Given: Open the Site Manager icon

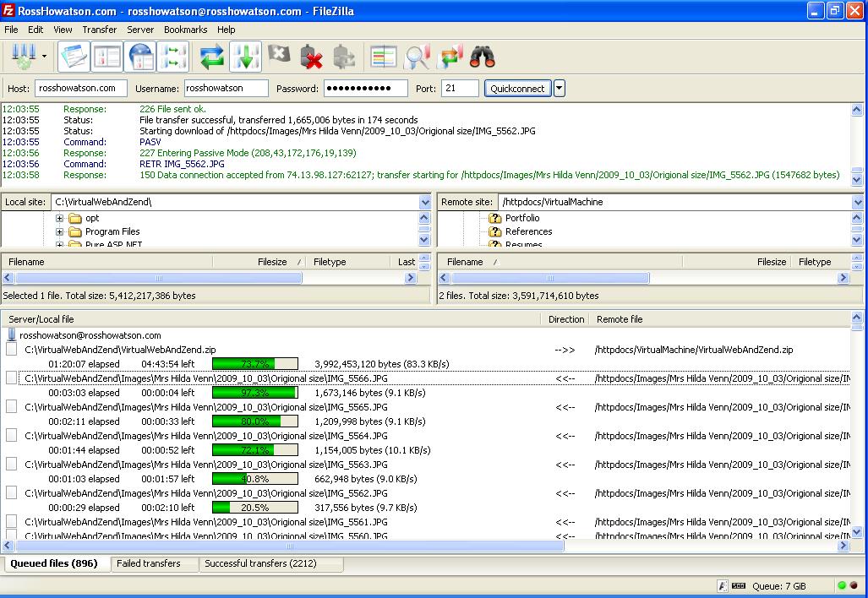Looking at the screenshot, I should (24, 57).
